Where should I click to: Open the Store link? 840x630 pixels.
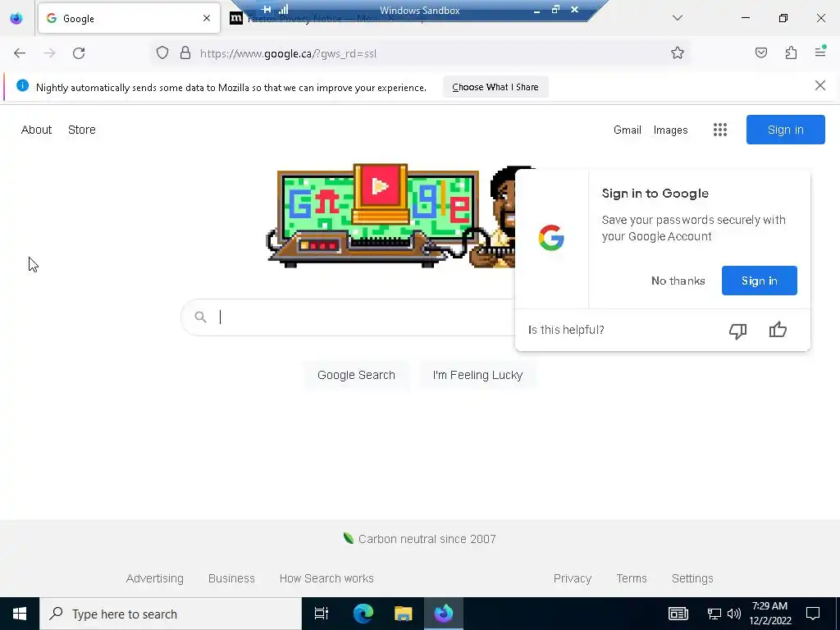point(82,130)
